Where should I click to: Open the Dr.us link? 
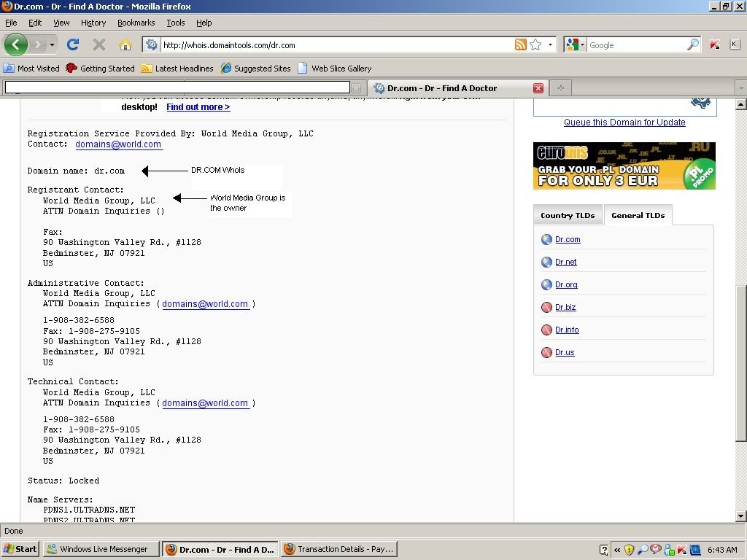pyautogui.click(x=565, y=352)
